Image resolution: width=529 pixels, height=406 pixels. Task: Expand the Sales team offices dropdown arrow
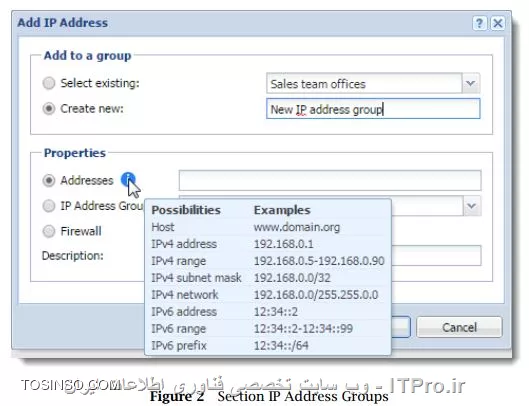pyautogui.click(x=471, y=83)
